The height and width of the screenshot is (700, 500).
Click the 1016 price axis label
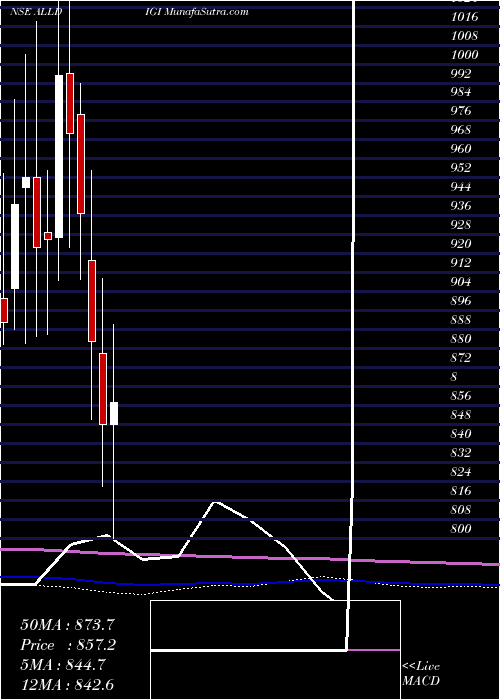465,17
